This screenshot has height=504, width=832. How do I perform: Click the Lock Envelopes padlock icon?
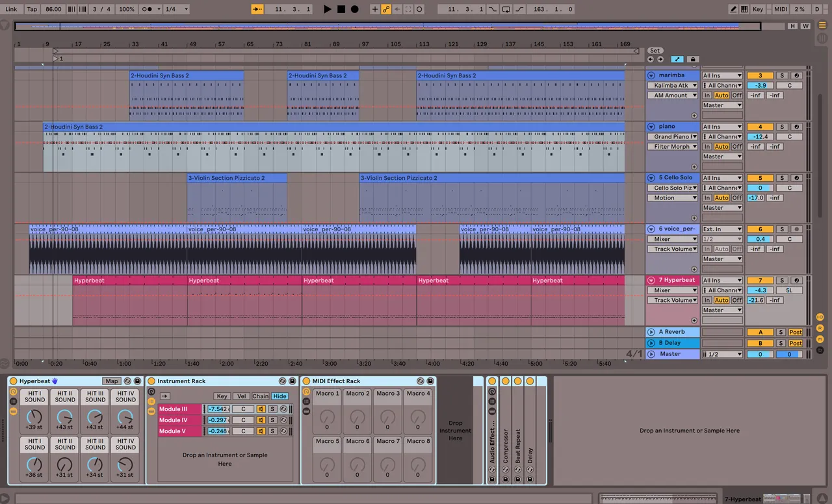[692, 59]
